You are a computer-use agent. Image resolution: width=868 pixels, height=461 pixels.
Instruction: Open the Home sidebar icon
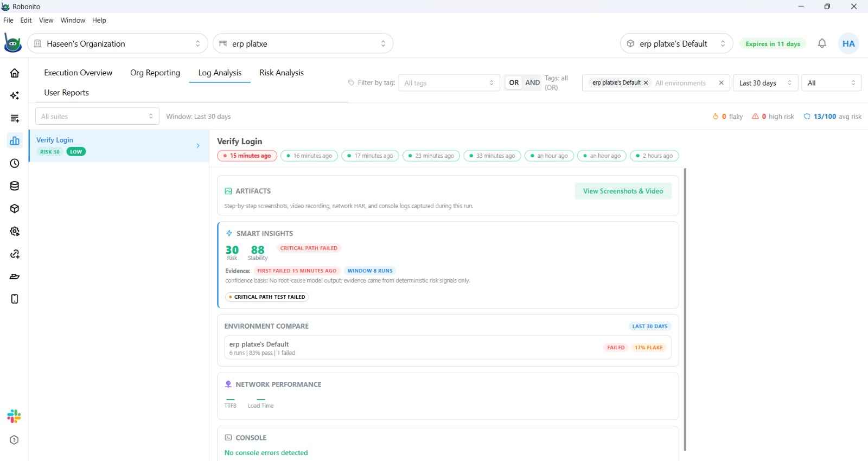pos(15,73)
